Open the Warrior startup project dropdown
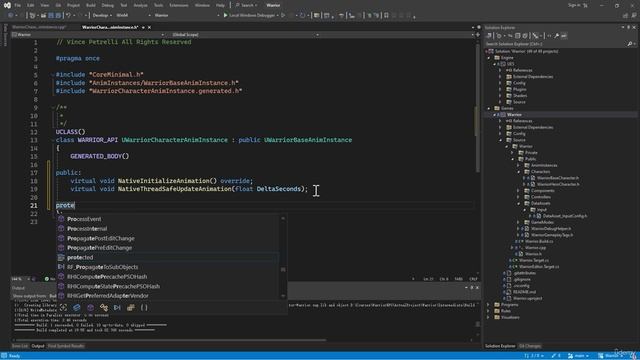Screen dimensions: 640x360 click(187, 16)
